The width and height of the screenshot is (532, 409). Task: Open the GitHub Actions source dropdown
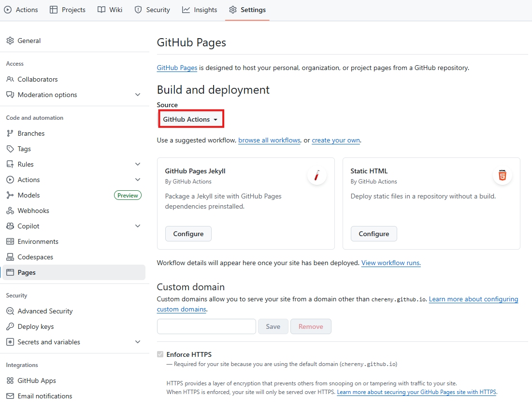[x=191, y=119]
